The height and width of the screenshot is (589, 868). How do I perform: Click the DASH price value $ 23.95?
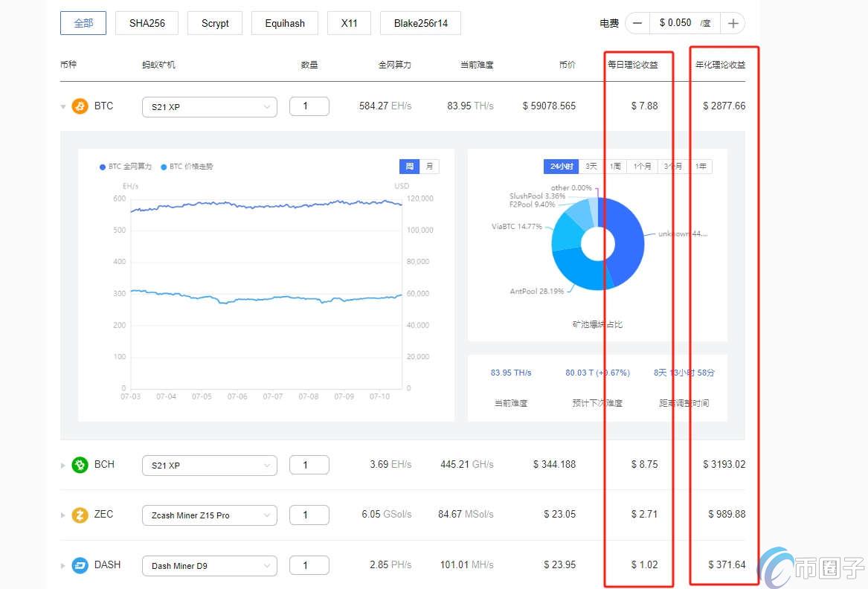[x=559, y=564]
